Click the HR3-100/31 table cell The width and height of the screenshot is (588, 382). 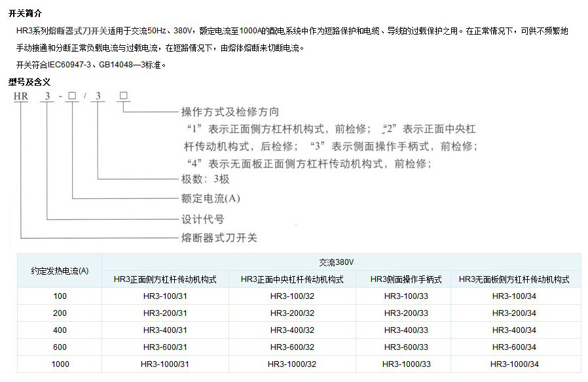pos(165,296)
